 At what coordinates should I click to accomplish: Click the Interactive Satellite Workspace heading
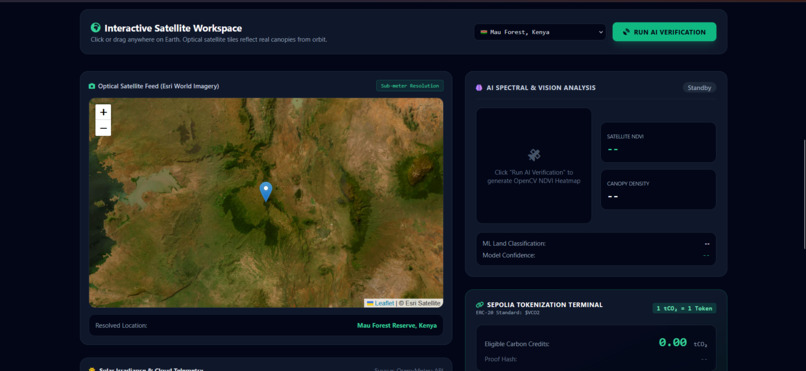click(173, 28)
